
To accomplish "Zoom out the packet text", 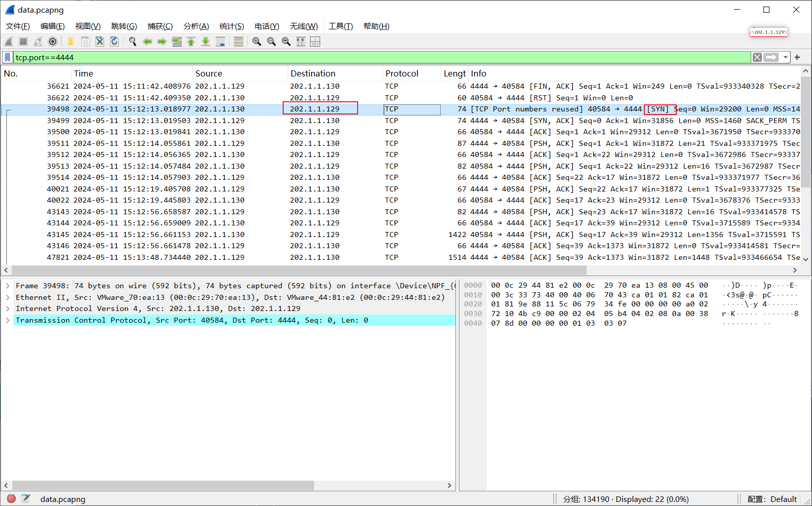I will click(x=272, y=42).
